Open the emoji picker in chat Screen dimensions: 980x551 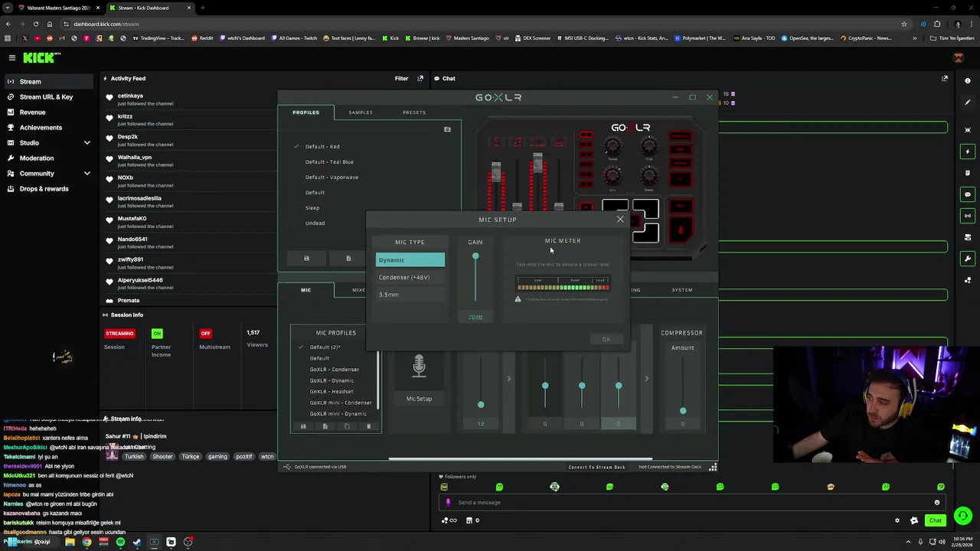click(x=936, y=503)
